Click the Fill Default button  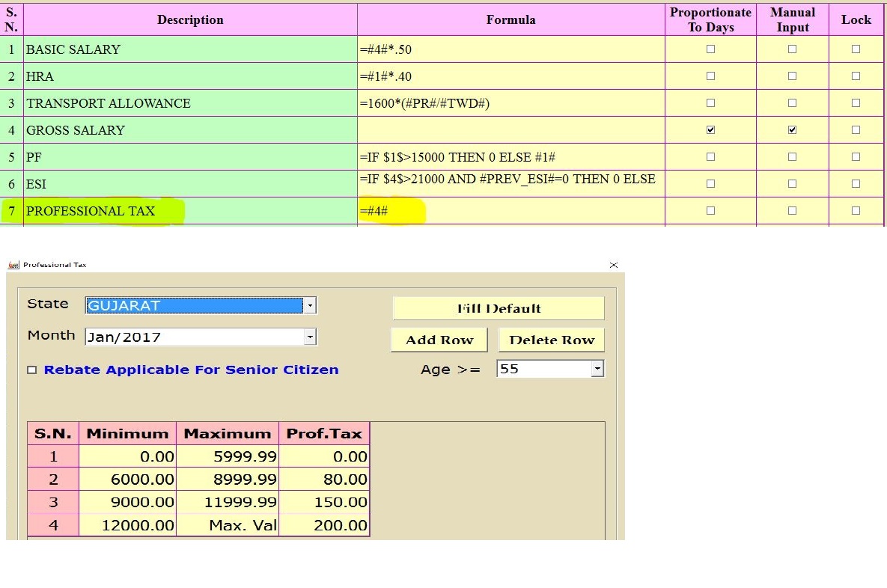coord(499,307)
